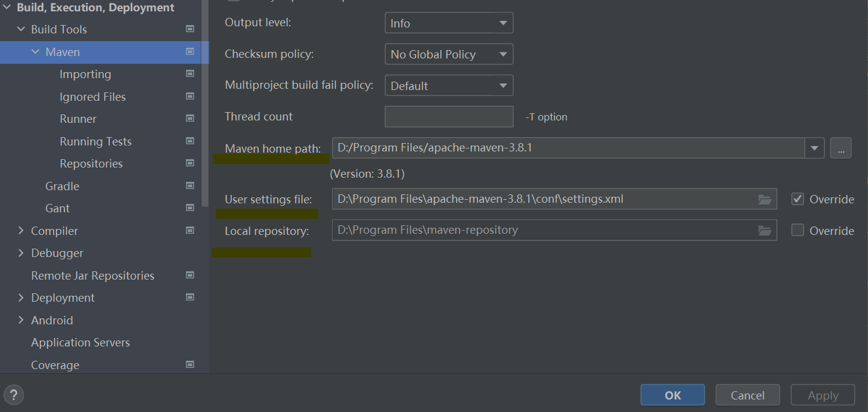Click "-T option" hint text

pos(546,117)
